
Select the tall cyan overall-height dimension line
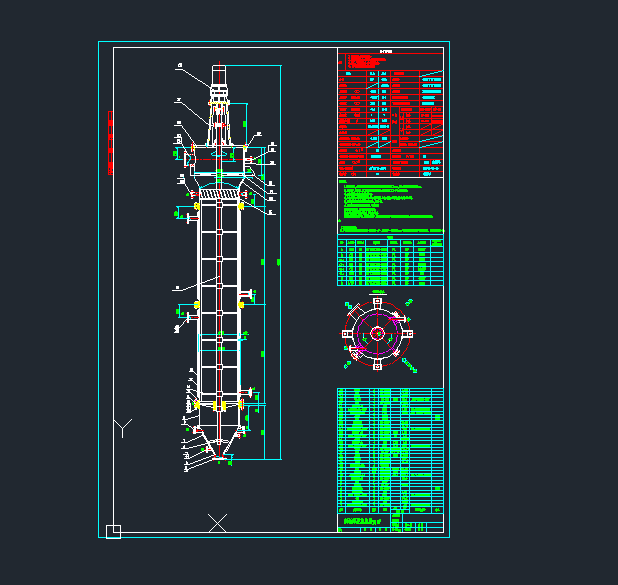tap(281, 262)
